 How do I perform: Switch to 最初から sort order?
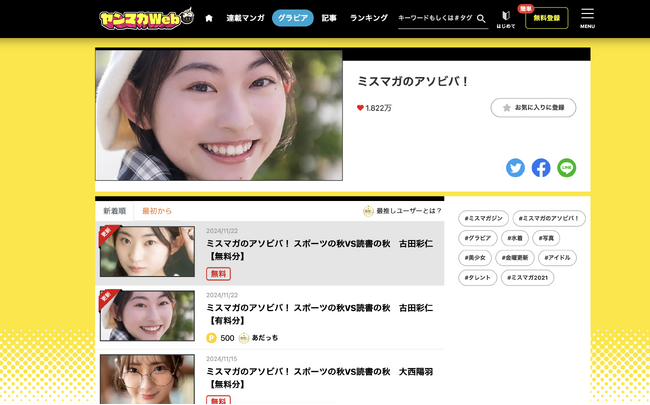point(157,211)
